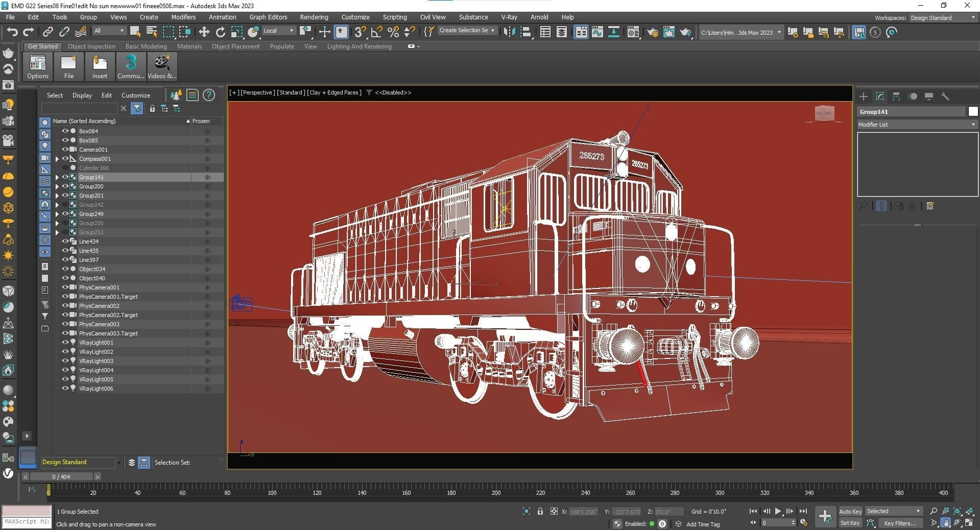This screenshot has height=530, width=980.
Task: Switch to Materials ribbon tab
Action: point(189,46)
